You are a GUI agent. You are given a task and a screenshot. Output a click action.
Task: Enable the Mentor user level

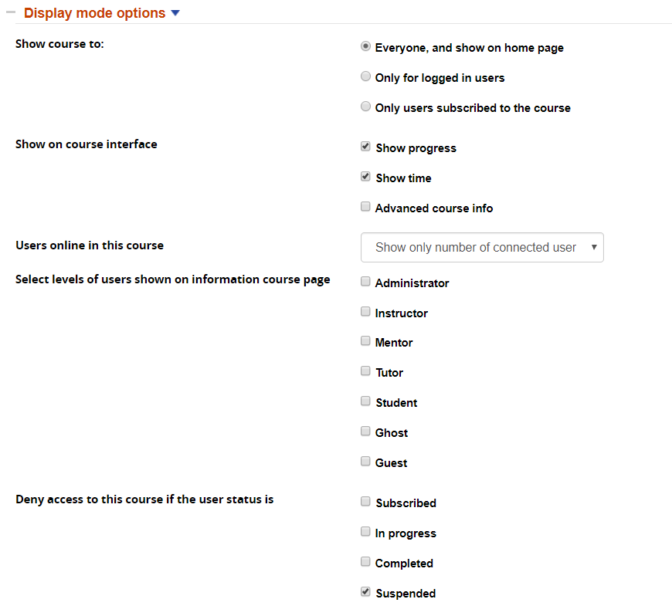[366, 342]
